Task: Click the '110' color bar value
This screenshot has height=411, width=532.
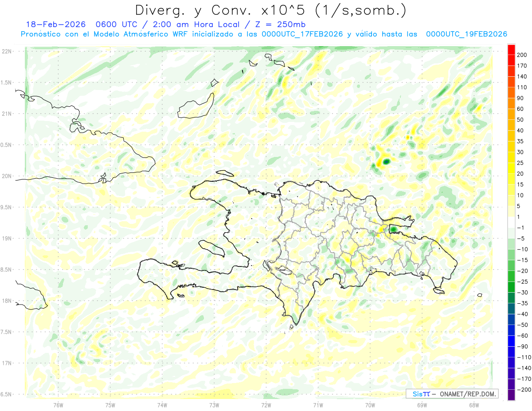Action: tap(522, 87)
